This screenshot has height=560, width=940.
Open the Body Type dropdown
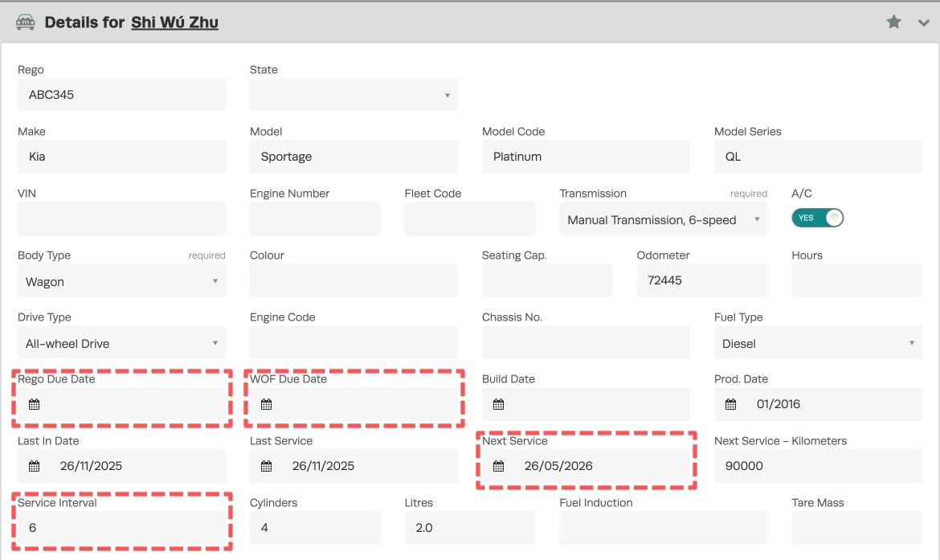pyautogui.click(x=121, y=280)
